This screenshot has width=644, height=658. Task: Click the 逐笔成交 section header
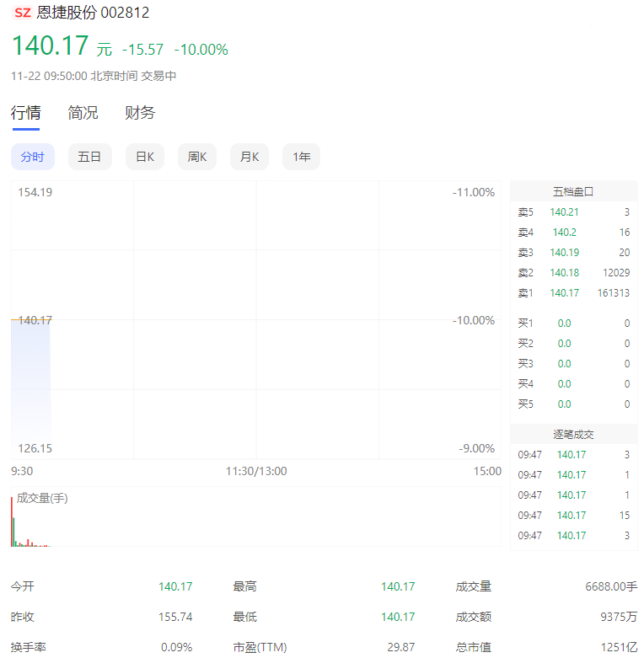573,435
